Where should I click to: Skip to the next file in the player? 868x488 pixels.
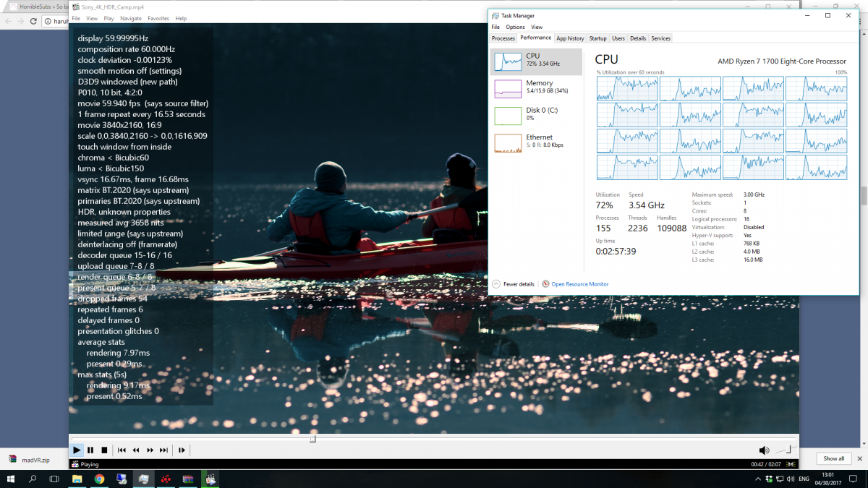[164, 450]
